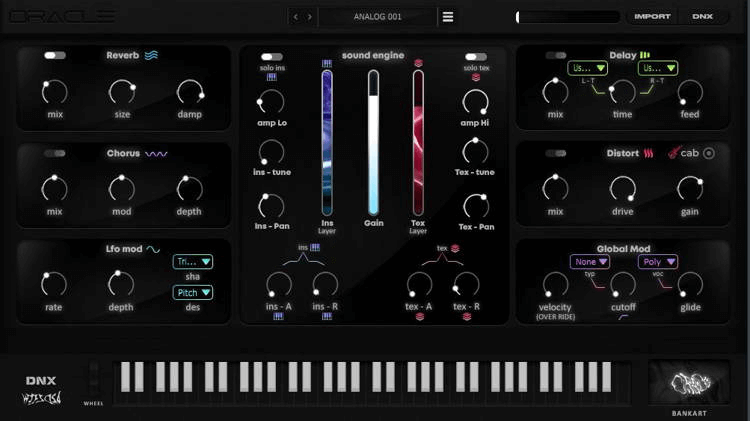Click the amp Lo knob
This screenshot has height=421, width=750.
[271, 101]
